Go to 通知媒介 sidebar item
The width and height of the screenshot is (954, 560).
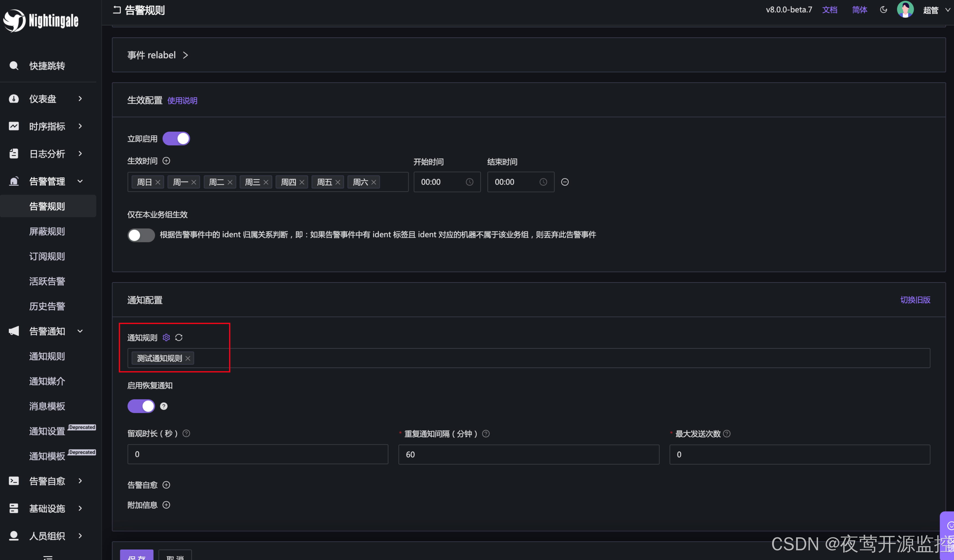(x=47, y=381)
